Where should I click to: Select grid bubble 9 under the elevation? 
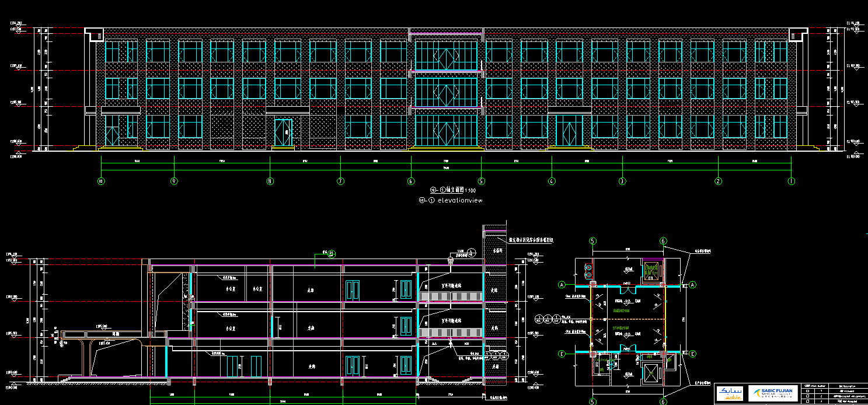click(x=174, y=181)
